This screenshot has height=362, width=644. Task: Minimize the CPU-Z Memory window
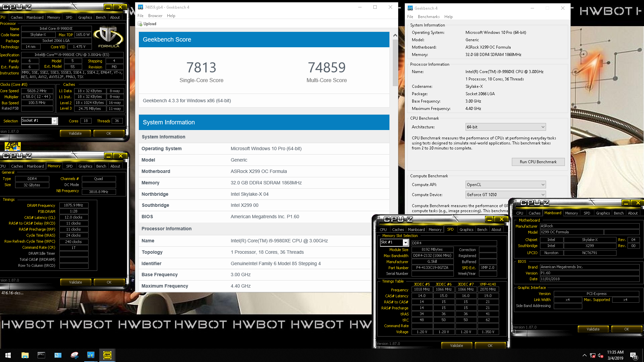click(108, 156)
